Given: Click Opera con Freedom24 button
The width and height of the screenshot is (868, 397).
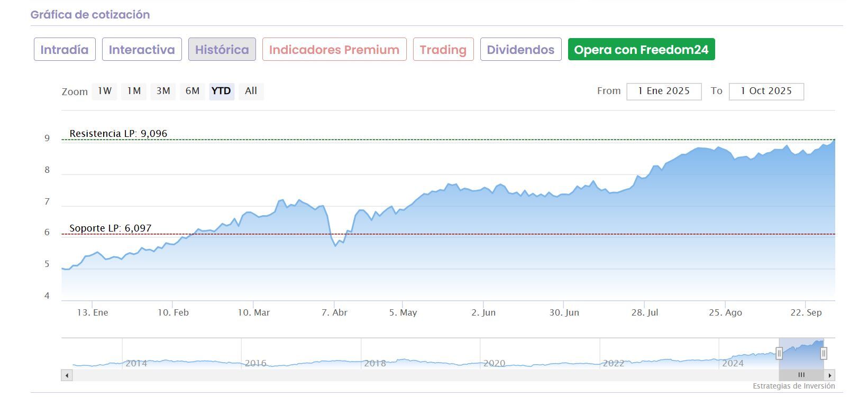Looking at the screenshot, I should (x=641, y=50).
